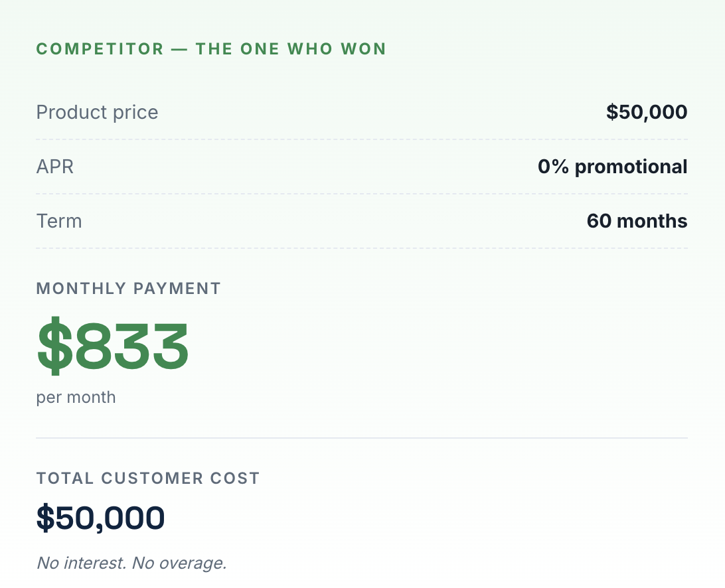Select the $50,000 total cost figure

click(100, 518)
